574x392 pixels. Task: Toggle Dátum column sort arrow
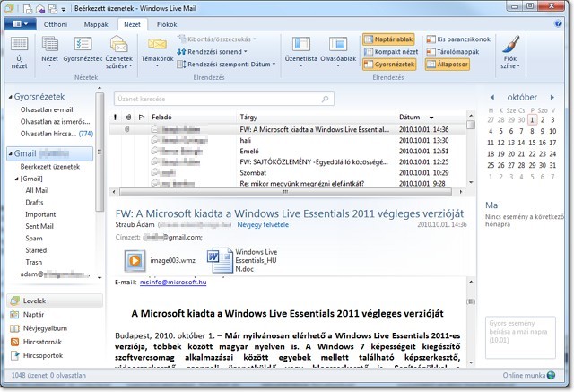click(x=431, y=118)
